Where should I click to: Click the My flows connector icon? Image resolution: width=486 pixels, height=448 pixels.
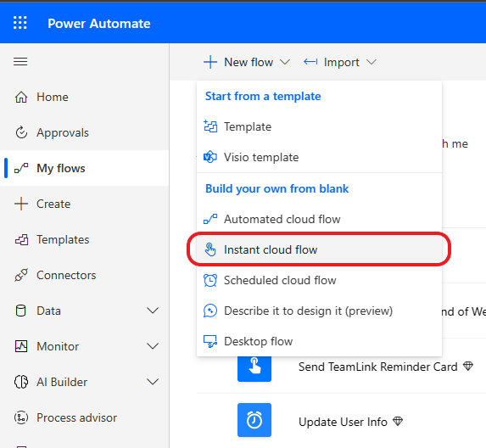tap(21, 168)
